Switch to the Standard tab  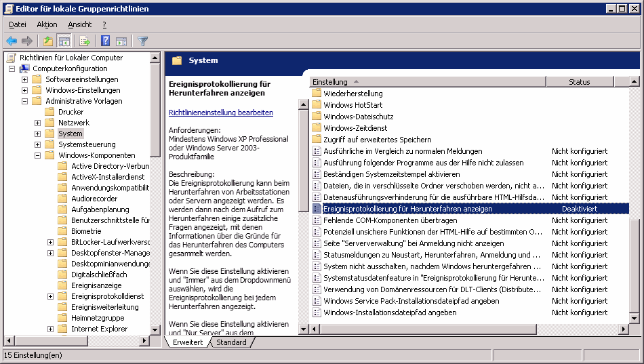(231, 342)
